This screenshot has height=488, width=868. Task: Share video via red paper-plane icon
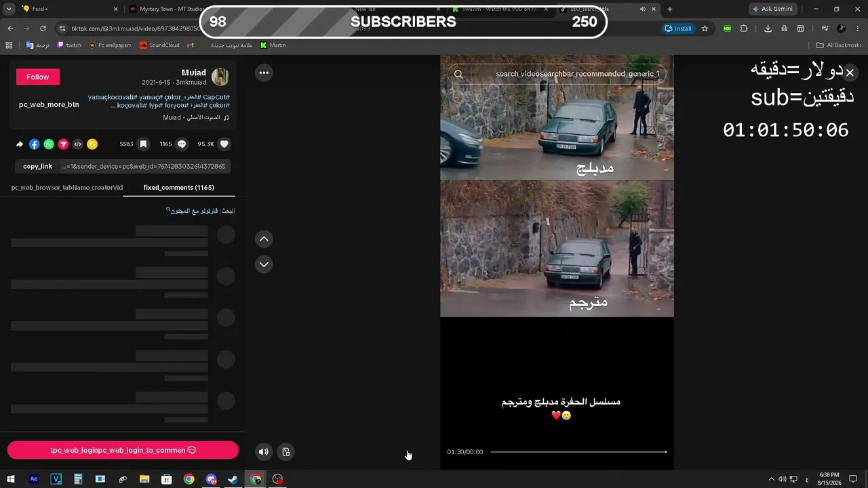(x=63, y=144)
